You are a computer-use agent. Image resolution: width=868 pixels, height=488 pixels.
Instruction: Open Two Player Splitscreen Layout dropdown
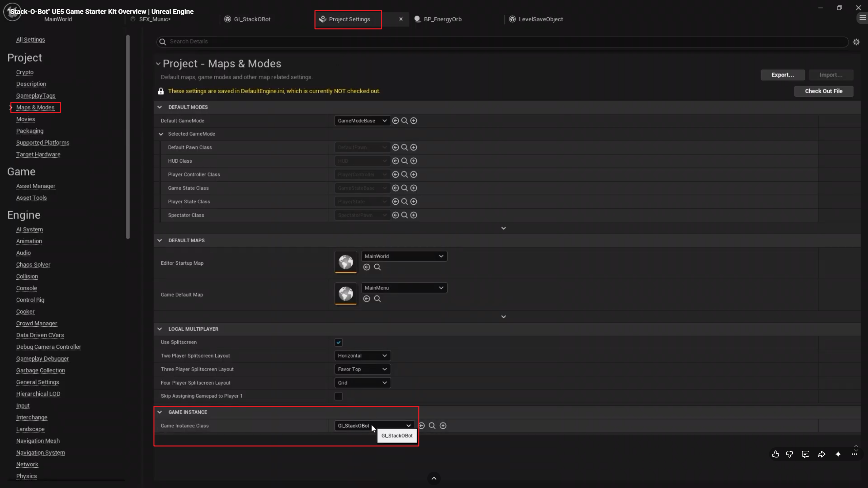coord(362,355)
